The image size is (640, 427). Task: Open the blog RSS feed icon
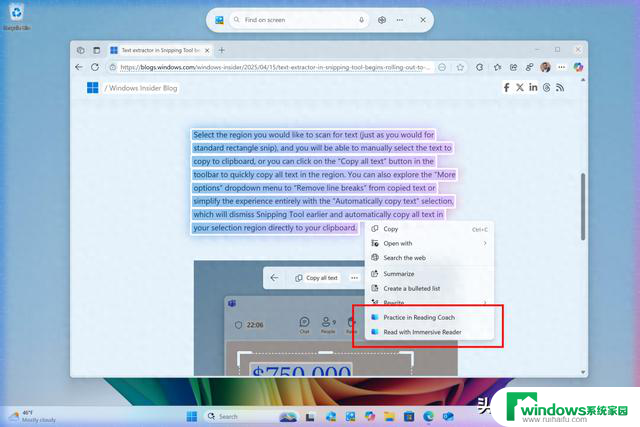click(560, 87)
